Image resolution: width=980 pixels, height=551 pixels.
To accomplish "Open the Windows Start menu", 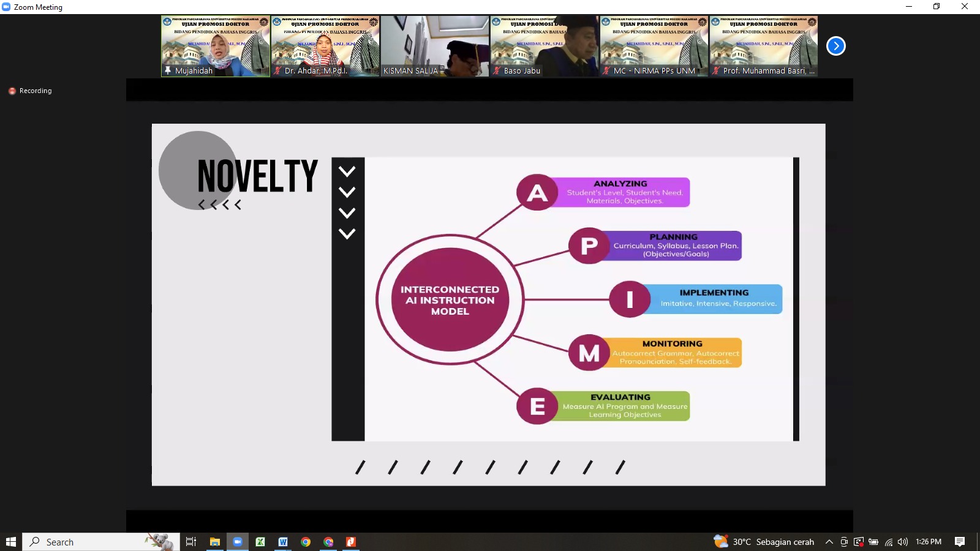I will pyautogui.click(x=11, y=542).
